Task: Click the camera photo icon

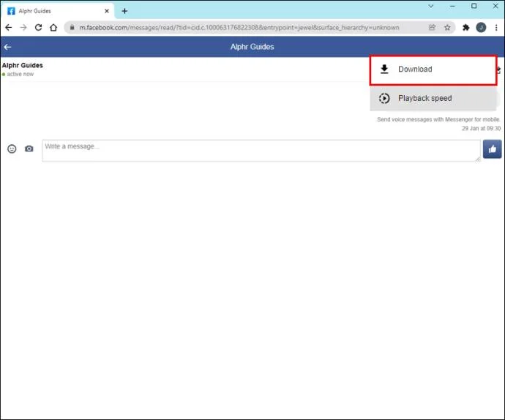Action: [29, 149]
